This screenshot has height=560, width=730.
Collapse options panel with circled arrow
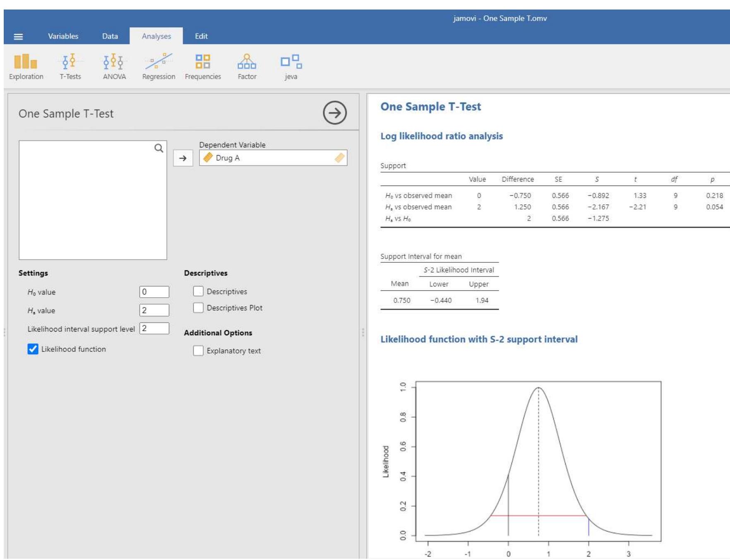334,113
